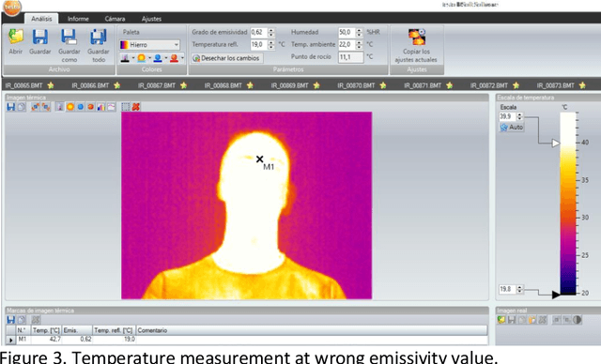Screen dimensions: 601x364
Task: Toggle the star on IR_00871.BMT
Action: click(449, 85)
